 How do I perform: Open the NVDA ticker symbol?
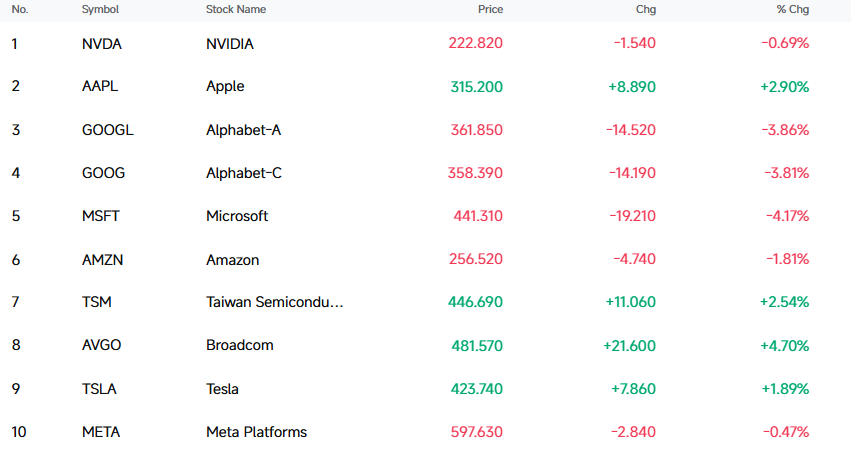click(x=101, y=43)
